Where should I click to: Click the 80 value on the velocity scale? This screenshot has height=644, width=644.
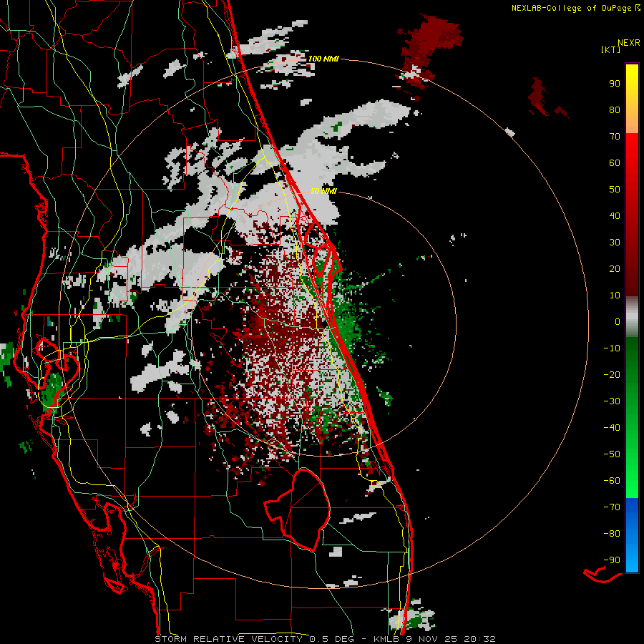615,109
